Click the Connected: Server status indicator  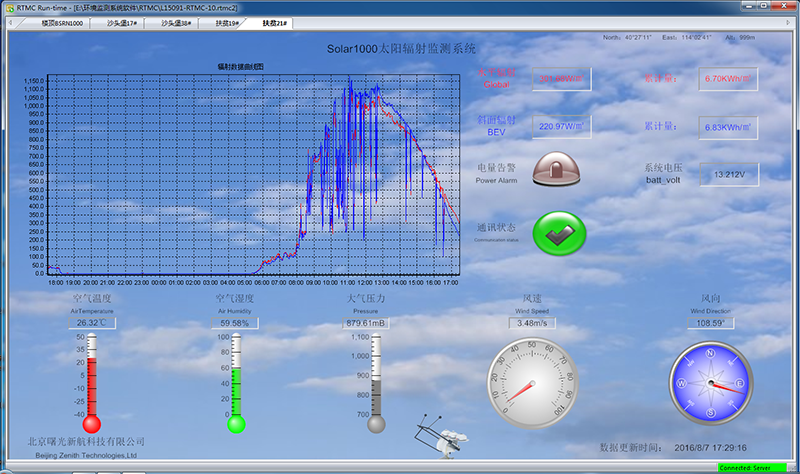tap(753, 467)
